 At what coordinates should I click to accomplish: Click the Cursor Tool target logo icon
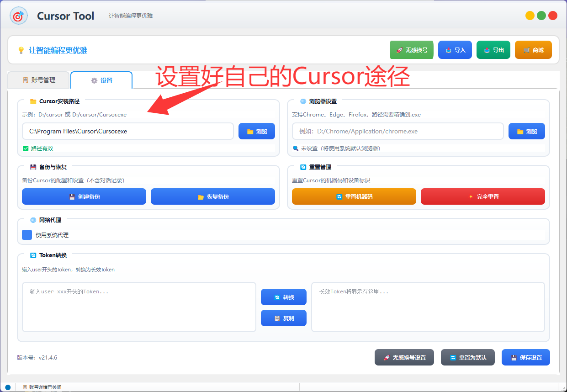tap(18, 16)
